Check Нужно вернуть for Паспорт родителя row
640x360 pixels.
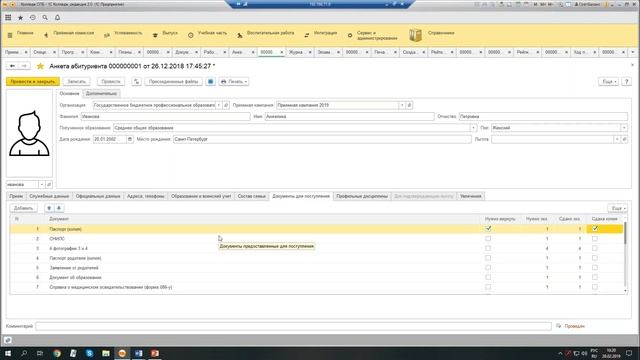pos(488,258)
